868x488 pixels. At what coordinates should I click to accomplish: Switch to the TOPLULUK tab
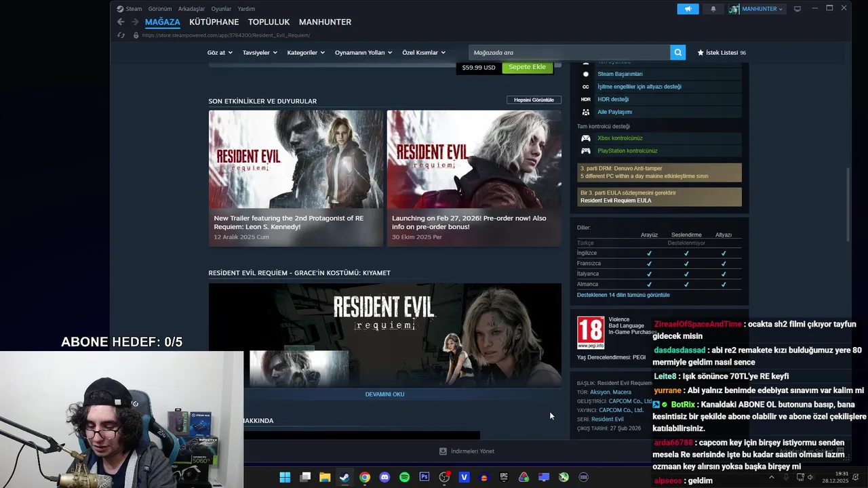coord(269,22)
